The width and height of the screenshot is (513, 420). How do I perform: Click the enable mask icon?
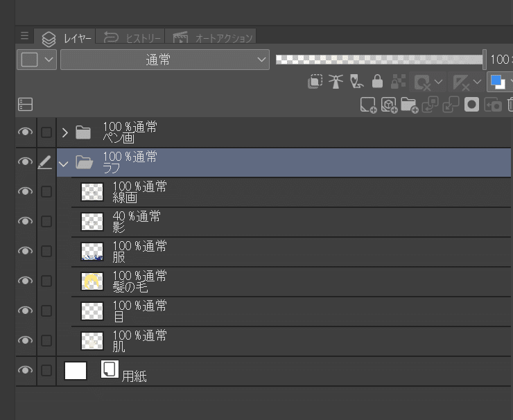click(422, 82)
